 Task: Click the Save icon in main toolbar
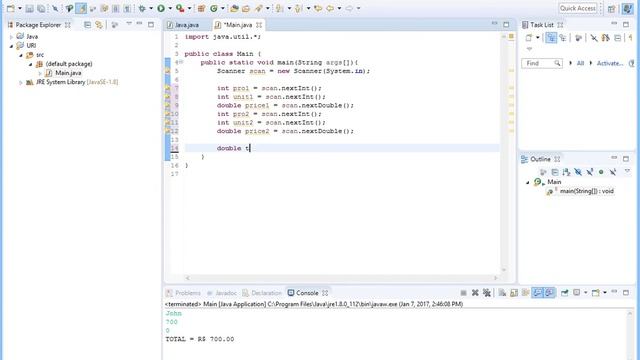(x=29, y=8)
